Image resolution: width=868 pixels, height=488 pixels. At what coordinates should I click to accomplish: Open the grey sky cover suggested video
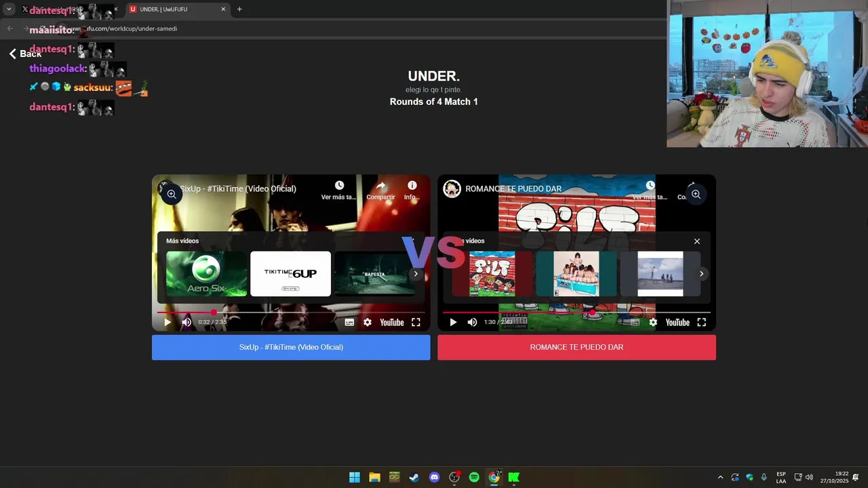coord(660,274)
